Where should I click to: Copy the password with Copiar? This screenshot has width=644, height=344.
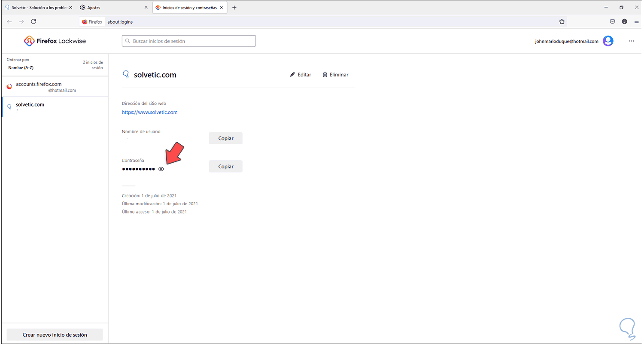(226, 167)
